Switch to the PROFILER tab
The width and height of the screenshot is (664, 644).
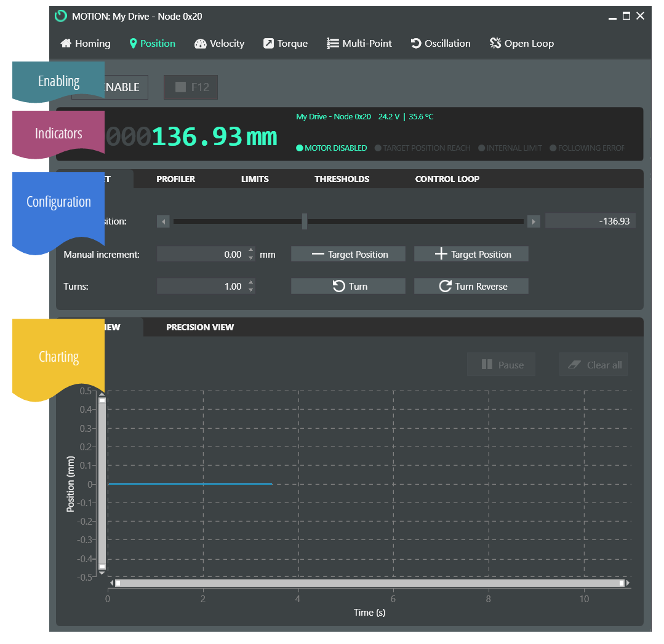point(175,179)
